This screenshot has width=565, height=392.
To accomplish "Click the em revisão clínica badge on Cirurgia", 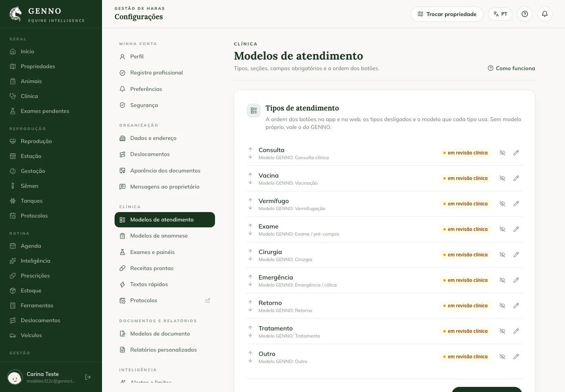I will tap(465, 255).
